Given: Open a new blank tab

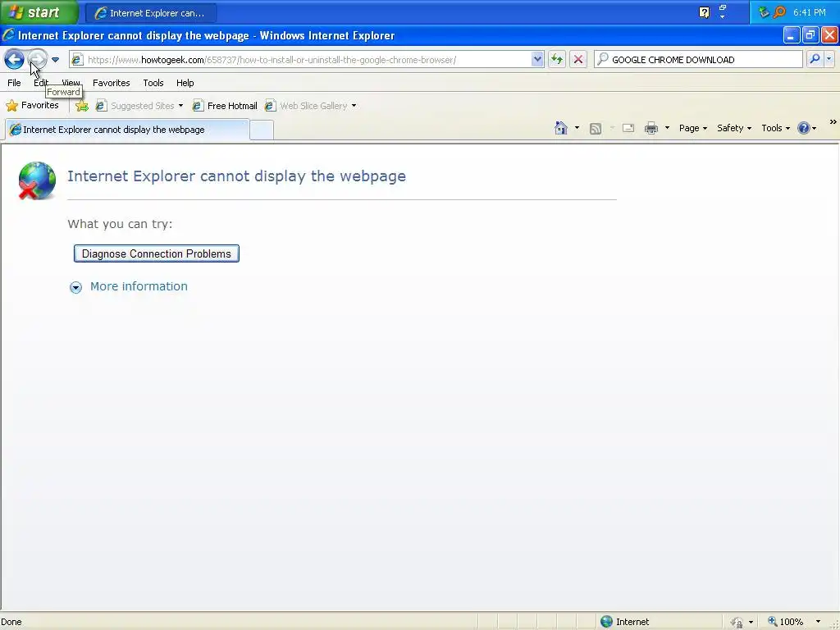Looking at the screenshot, I should tap(262, 130).
